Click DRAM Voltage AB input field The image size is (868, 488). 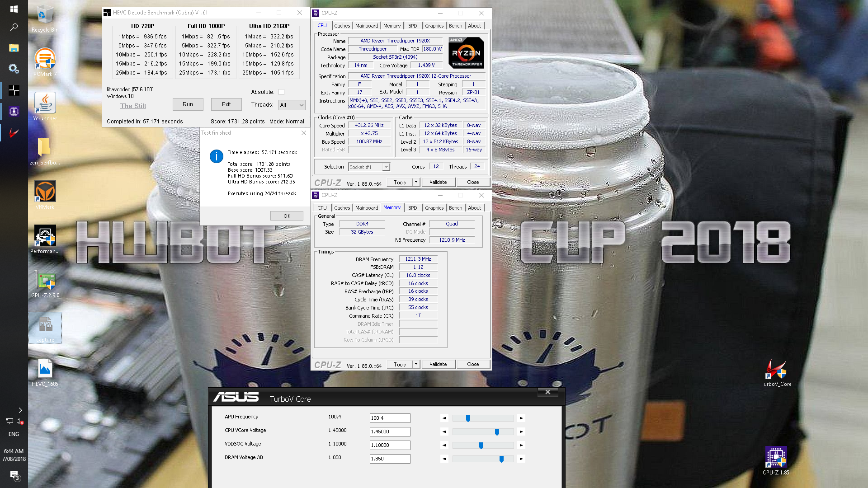(x=390, y=459)
